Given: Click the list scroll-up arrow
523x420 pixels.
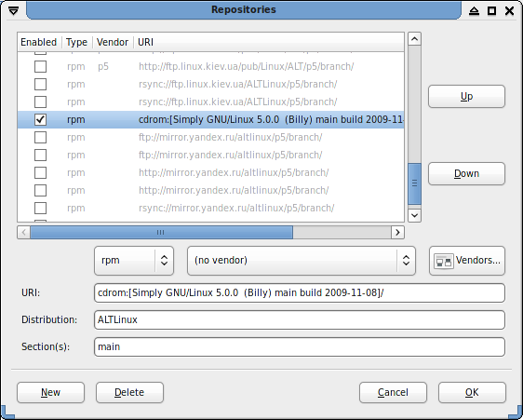Looking at the screenshot, I should (x=415, y=39).
